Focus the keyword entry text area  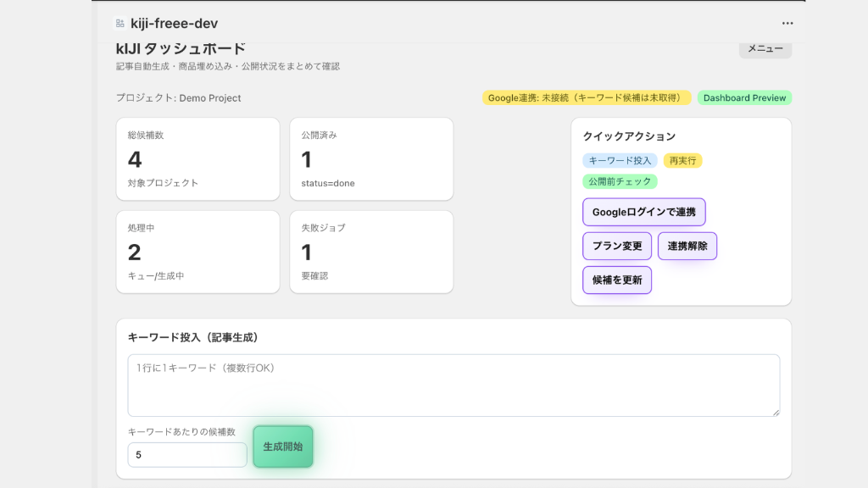pyautogui.click(x=453, y=385)
